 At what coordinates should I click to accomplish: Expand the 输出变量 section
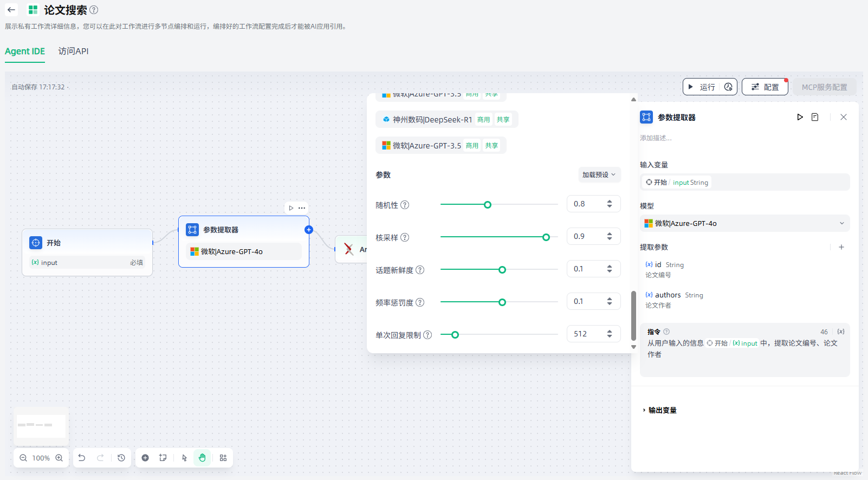[x=662, y=410]
